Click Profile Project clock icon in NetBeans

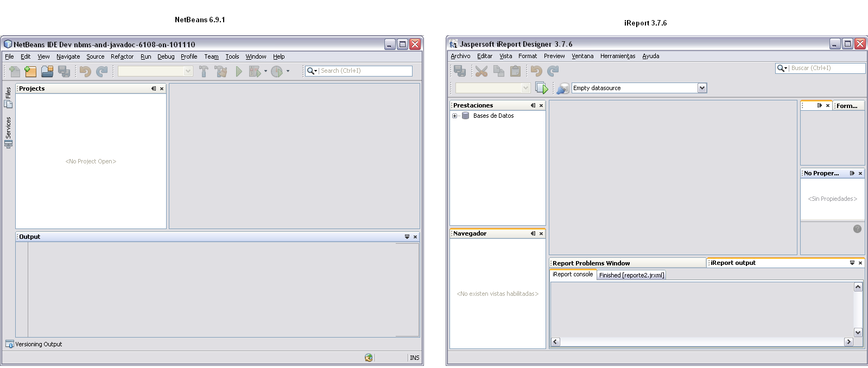(277, 71)
